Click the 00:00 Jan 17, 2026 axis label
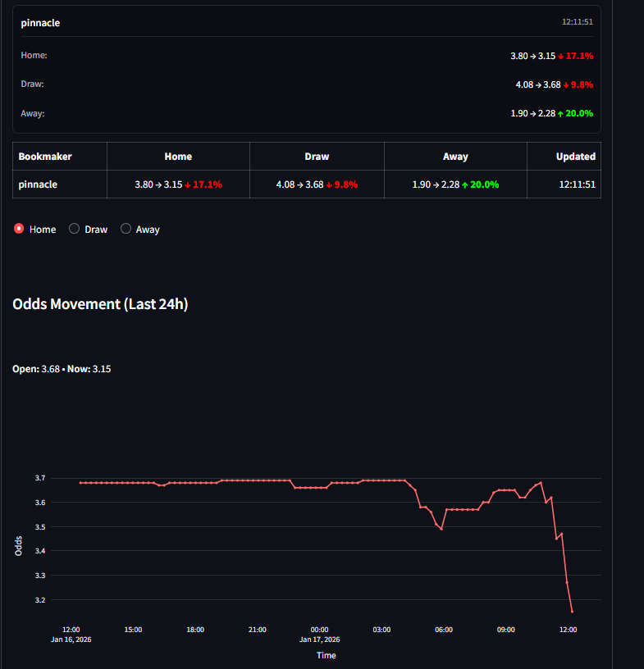The width and height of the screenshot is (644, 669). coord(319,635)
